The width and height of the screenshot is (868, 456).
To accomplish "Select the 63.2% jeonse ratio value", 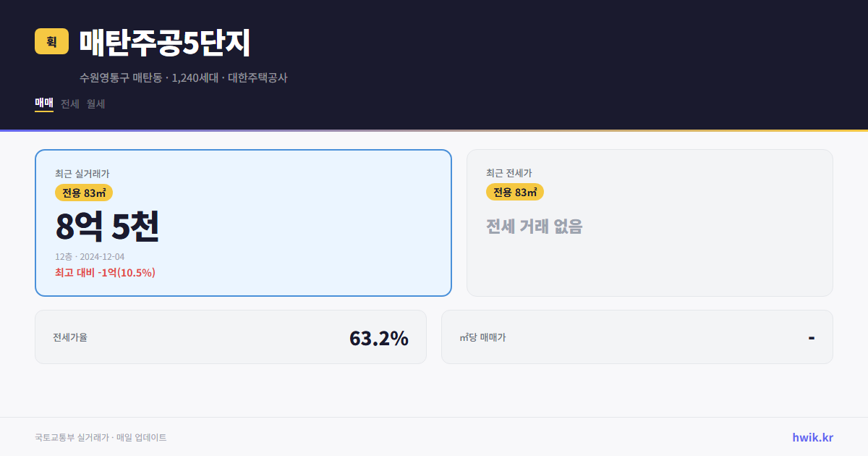I will point(379,337).
